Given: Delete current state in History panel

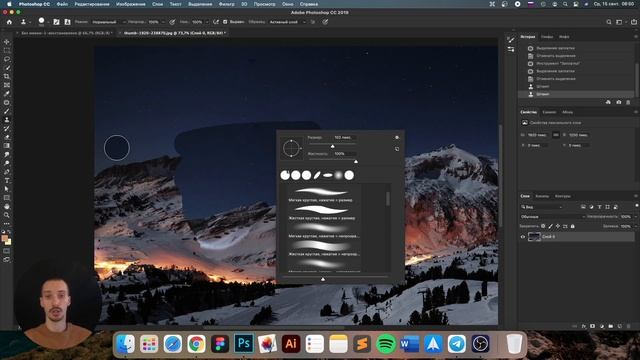Looking at the screenshot, I should (x=628, y=102).
